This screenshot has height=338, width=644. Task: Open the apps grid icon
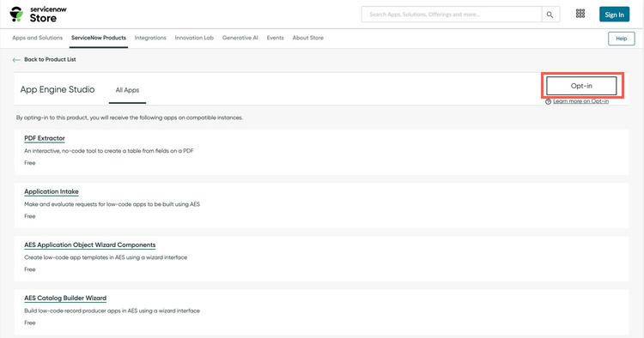580,14
